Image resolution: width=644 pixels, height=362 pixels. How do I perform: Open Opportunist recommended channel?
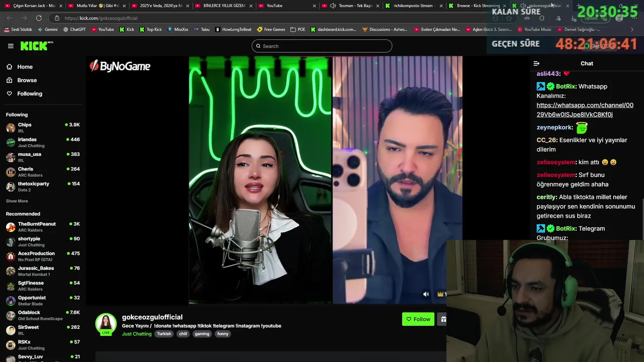point(43,301)
